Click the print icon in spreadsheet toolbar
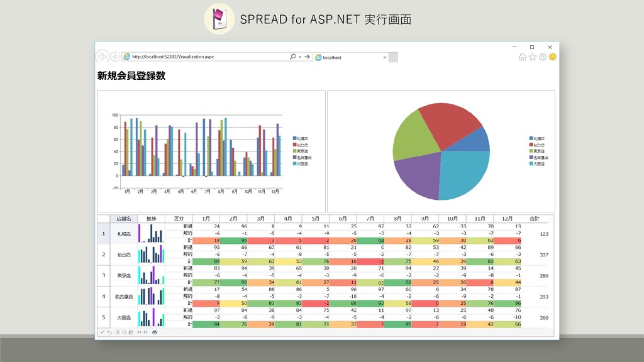The image size is (644, 362). point(155,332)
